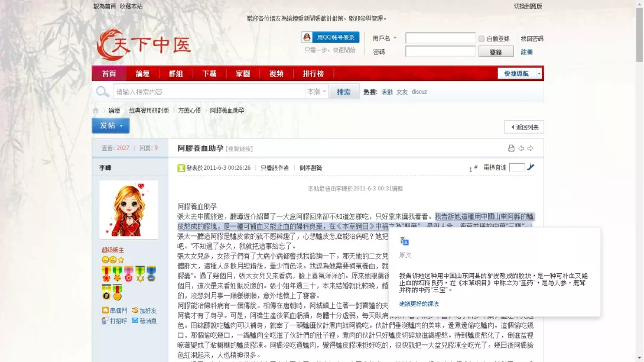644x362 pixels.
Task: Open the 找回密碼 link
Action: pyautogui.click(x=532, y=38)
